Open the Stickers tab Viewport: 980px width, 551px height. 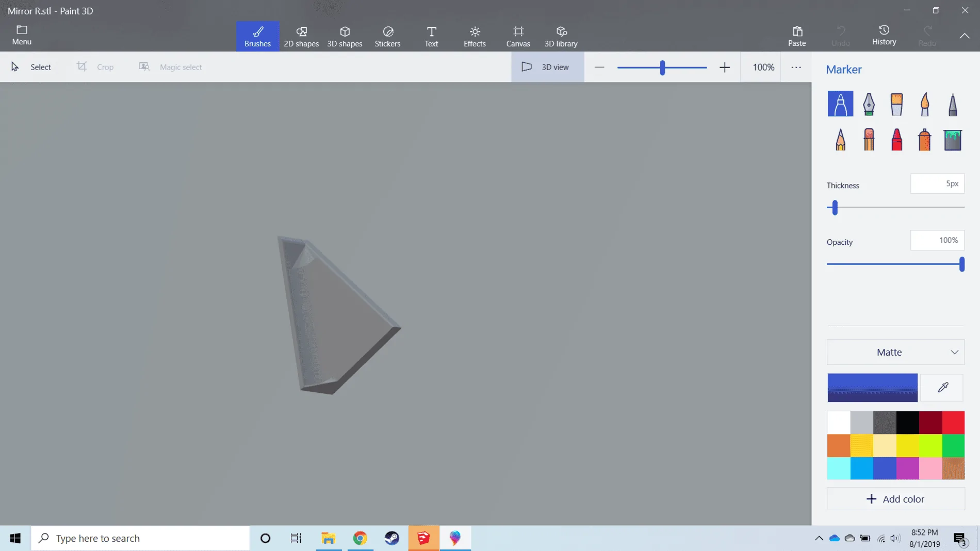click(x=387, y=36)
